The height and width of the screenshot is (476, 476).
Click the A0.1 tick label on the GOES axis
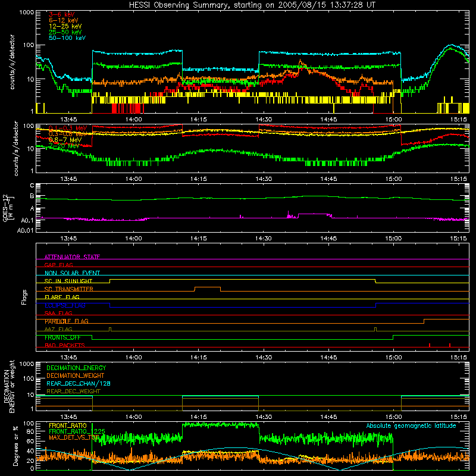pos(27,220)
